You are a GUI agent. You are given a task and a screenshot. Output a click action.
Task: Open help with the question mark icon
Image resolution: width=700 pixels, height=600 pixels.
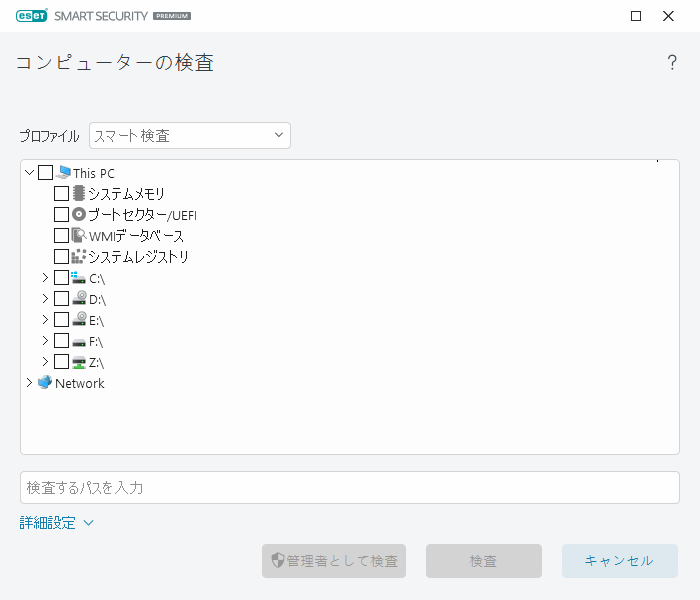pyautogui.click(x=672, y=63)
